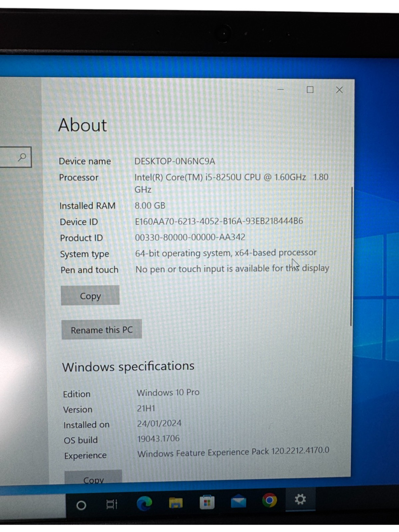Open Cortana circle icon on taskbar

[81, 505]
